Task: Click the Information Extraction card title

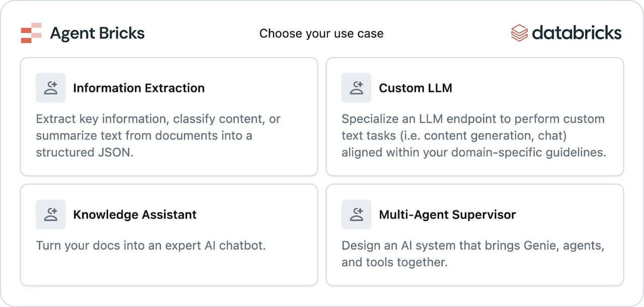Action: pyautogui.click(x=139, y=88)
